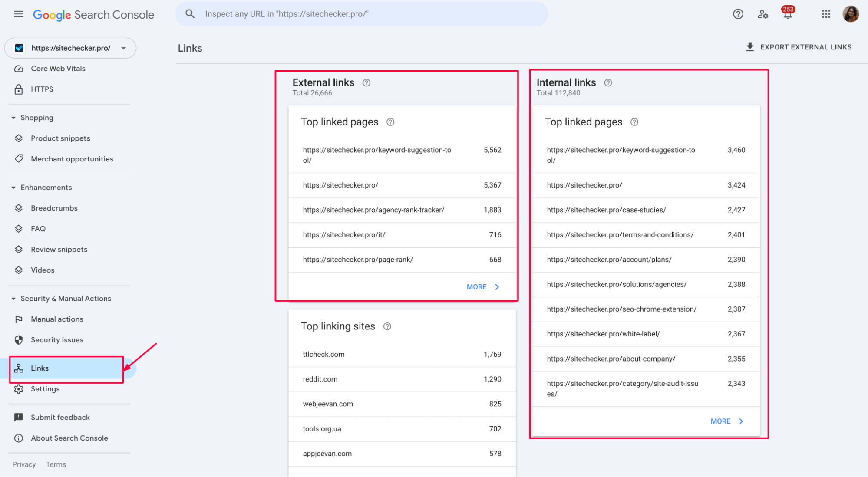868x477 pixels.
Task: Open internal row white-label
Action: tap(646, 334)
